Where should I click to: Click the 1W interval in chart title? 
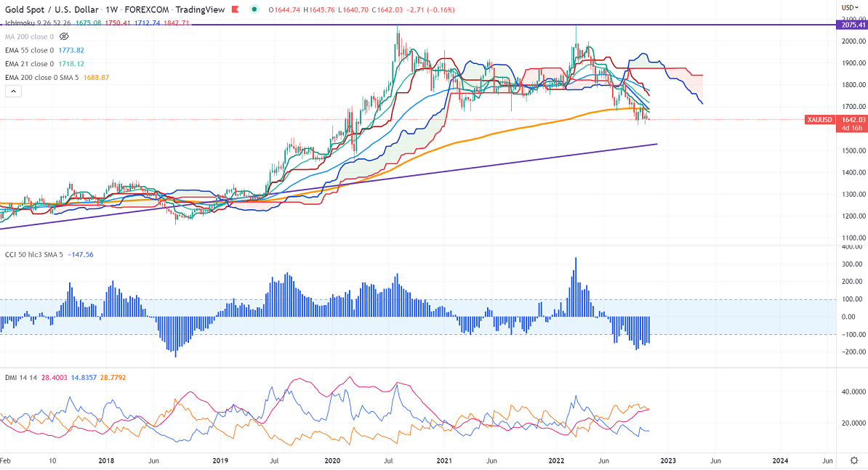pyautogui.click(x=112, y=9)
